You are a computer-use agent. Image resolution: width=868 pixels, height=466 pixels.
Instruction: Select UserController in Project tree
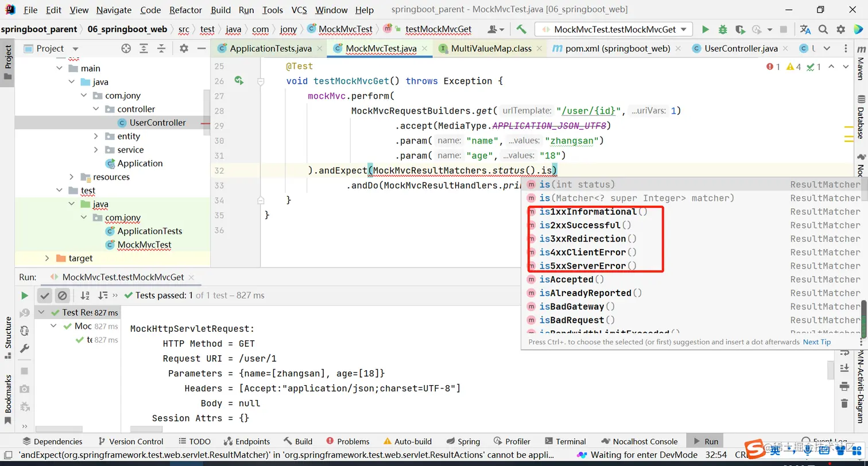point(157,123)
